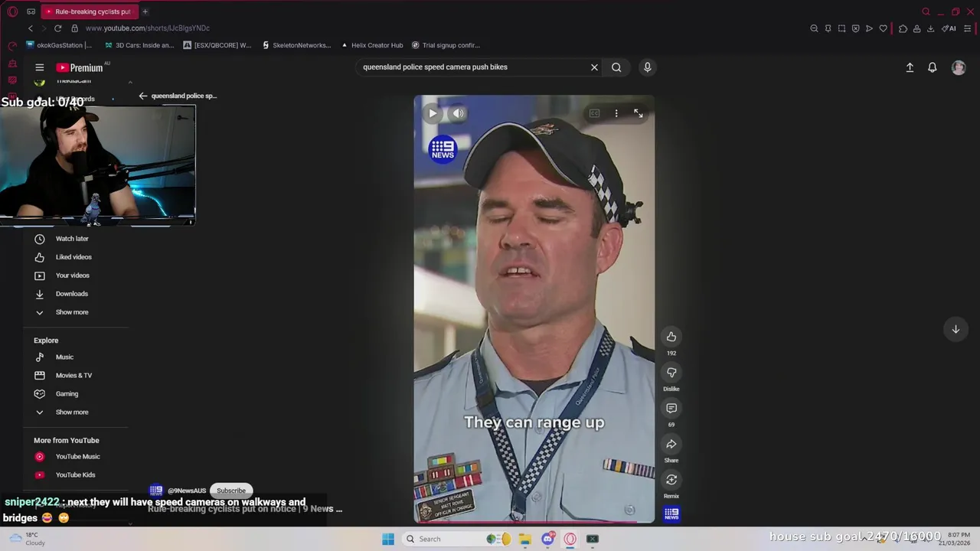
Task: Subscribe to 9NewsAUS channel
Action: coord(231,491)
